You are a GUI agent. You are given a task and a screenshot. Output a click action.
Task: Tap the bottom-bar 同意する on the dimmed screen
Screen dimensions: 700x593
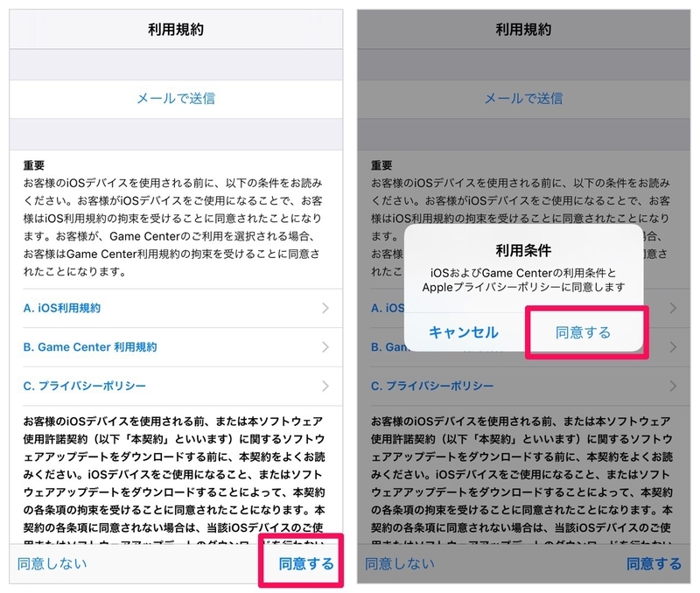(654, 563)
